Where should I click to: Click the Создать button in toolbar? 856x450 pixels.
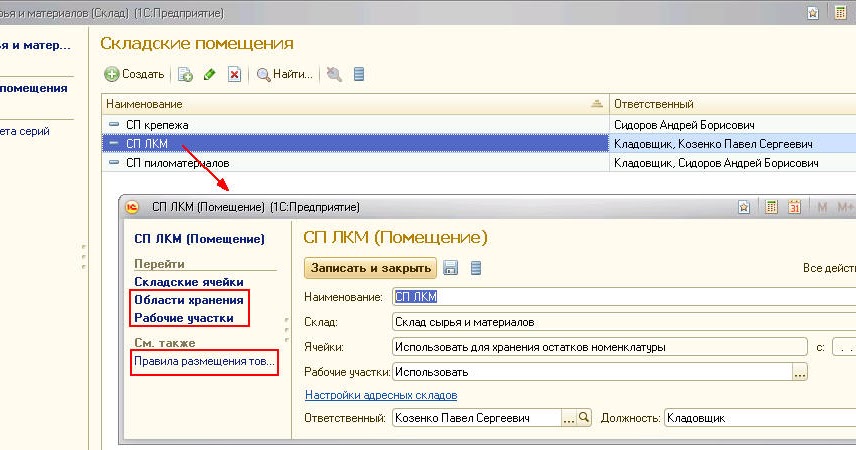(134, 74)
